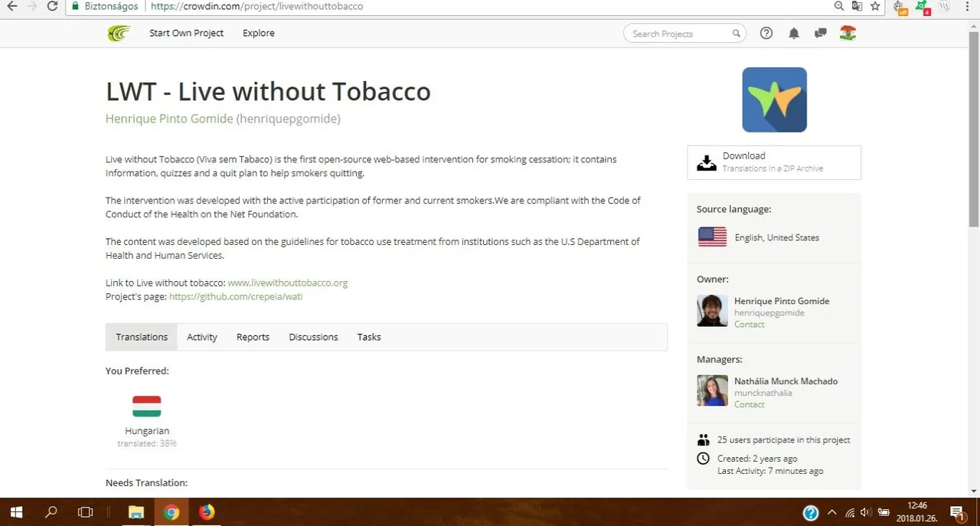This screenshot has height=526, width=980.
Task: Click the green extension icon with red badge
Action: coord(923,7)
